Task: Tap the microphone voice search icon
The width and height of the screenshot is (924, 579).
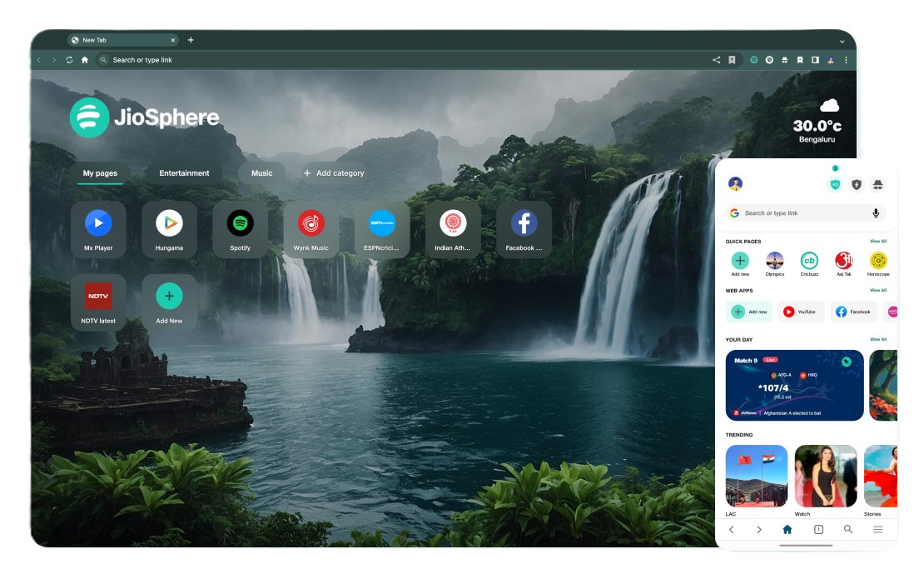Action: (876, 213)
